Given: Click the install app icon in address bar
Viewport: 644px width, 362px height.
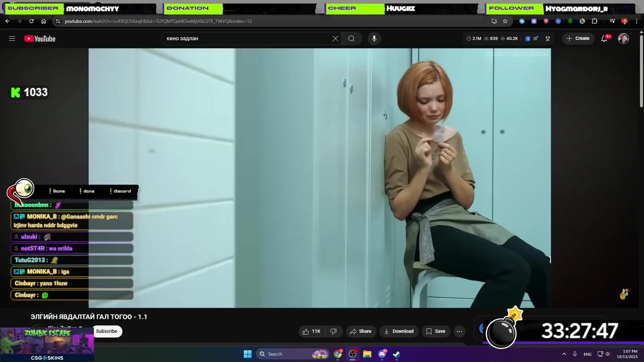Looking at the screenshot, I should click(494, 21).
